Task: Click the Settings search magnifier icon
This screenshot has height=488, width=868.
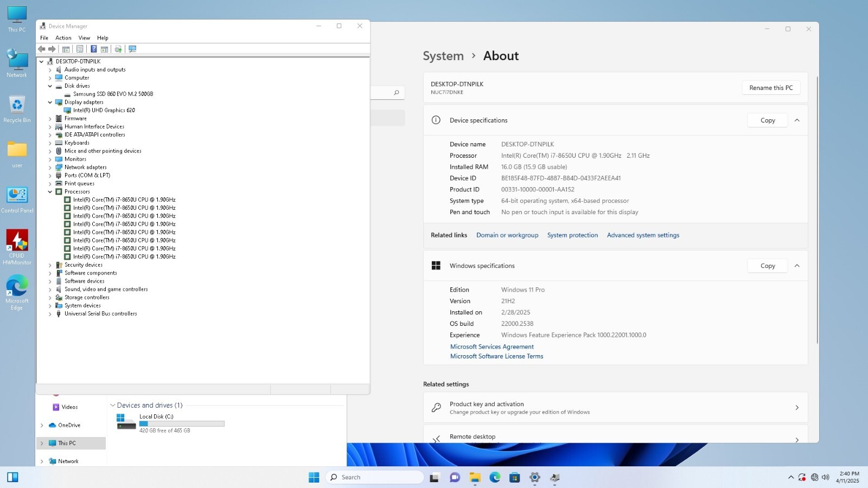Action: (397, 93)
